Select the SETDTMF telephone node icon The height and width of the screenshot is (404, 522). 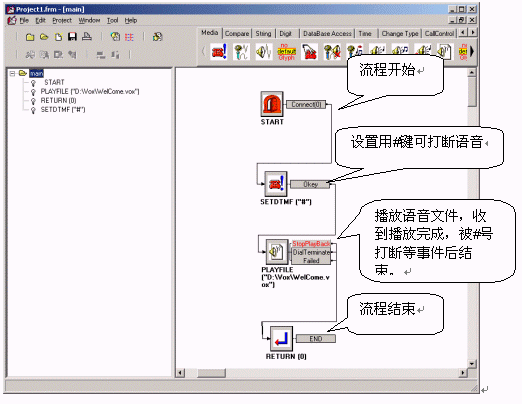pyautogui.click(x=276, y=184)
